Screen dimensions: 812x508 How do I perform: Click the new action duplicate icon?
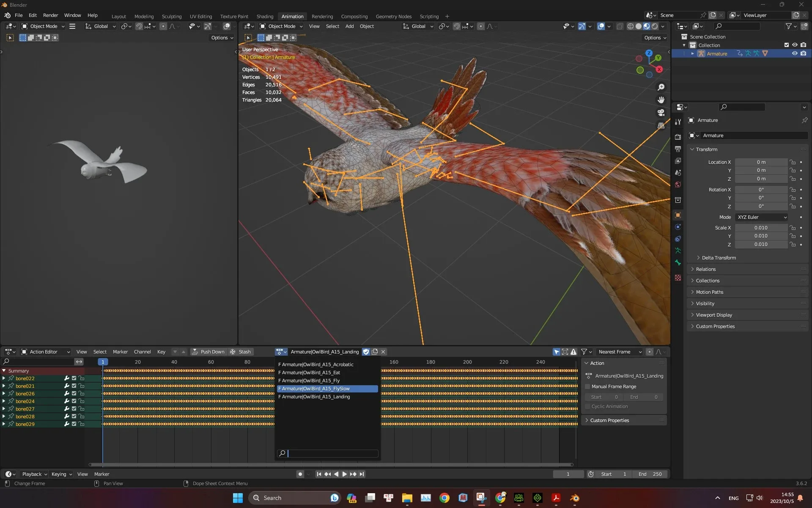(375, 352)
